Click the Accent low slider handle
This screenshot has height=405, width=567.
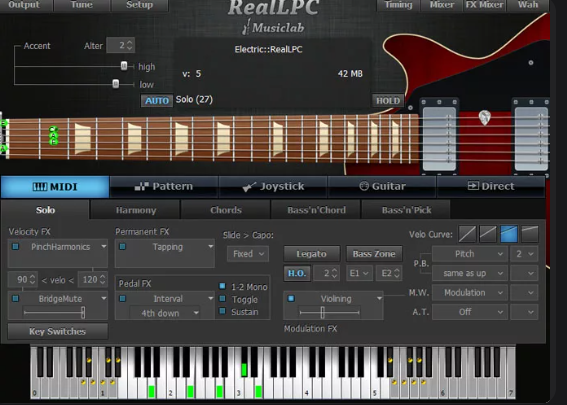click(x=116, y=84)
